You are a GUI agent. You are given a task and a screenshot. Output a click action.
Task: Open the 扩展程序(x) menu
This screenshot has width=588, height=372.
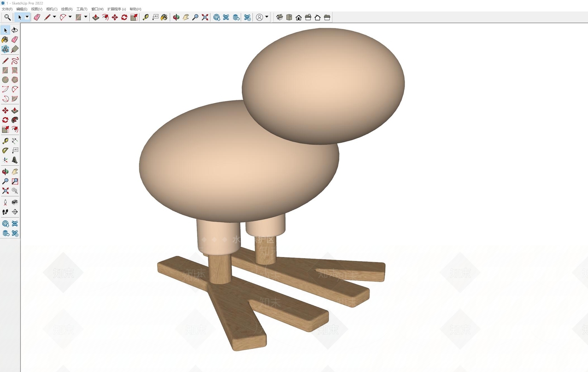[116, 9]
